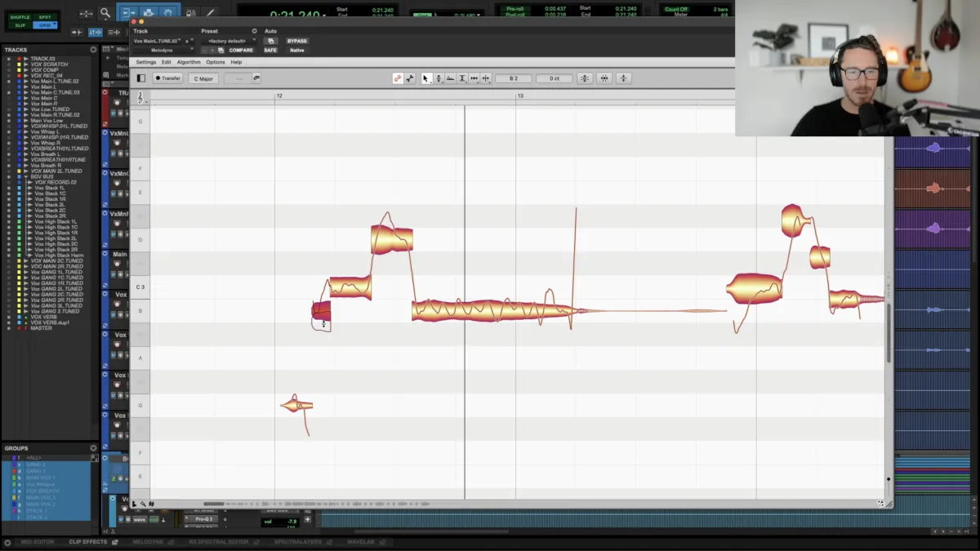The width and height of the screenshot is (980, 551).
Task: Click the wave view button on track
Action: [x=140, y=519]
